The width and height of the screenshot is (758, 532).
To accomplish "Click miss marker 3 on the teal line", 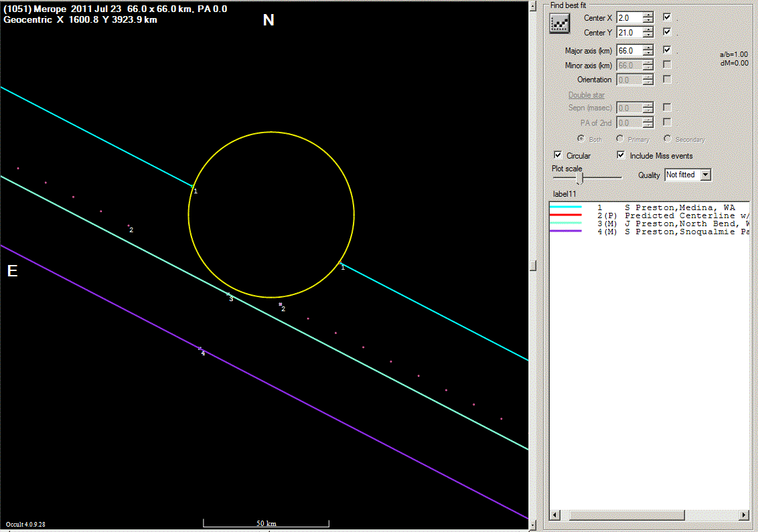I will tap(228, 294).
